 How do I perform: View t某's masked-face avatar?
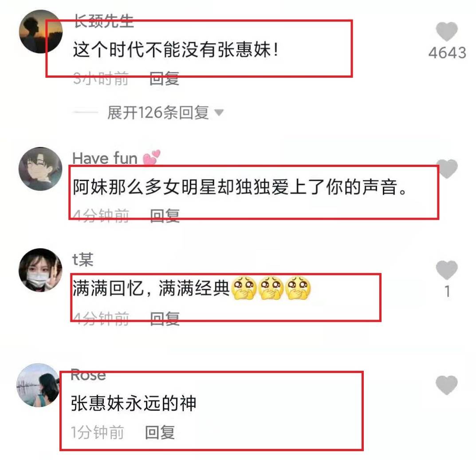40,270
